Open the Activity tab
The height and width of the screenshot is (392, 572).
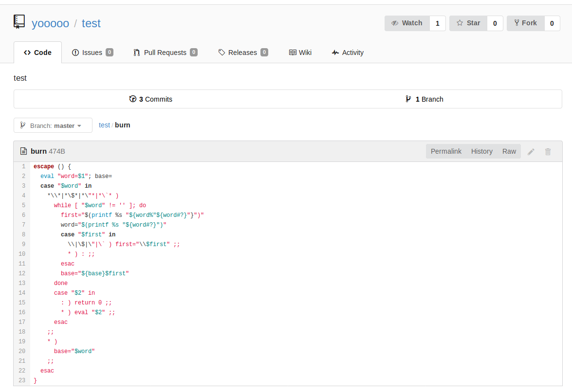348,53
